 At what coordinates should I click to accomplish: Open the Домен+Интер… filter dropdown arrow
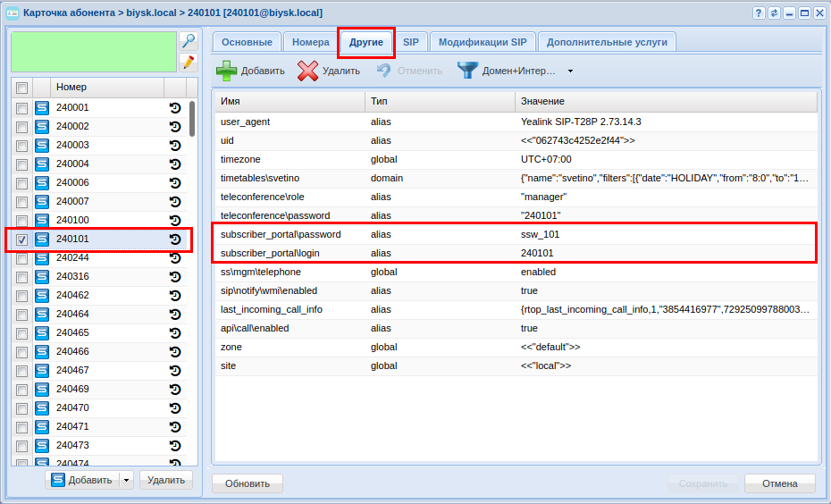pos(570,71)
